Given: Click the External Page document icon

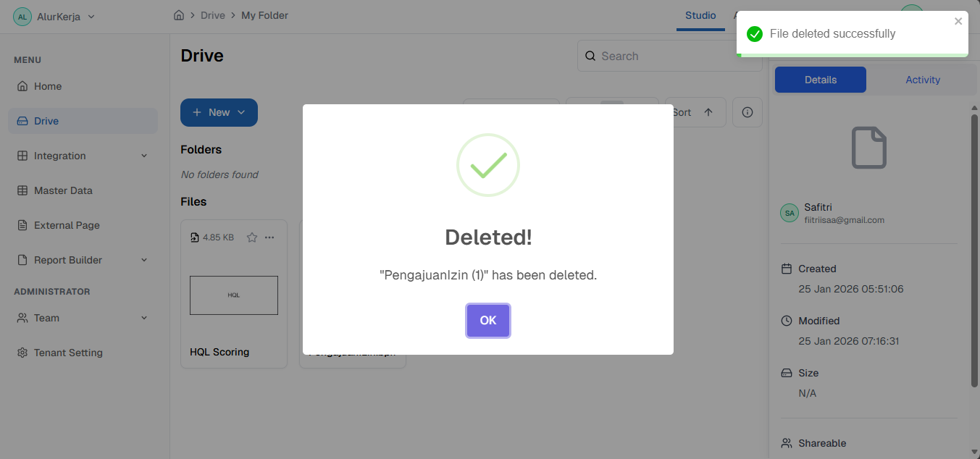Looking at the screenshot, I should [x=22, y=225].
